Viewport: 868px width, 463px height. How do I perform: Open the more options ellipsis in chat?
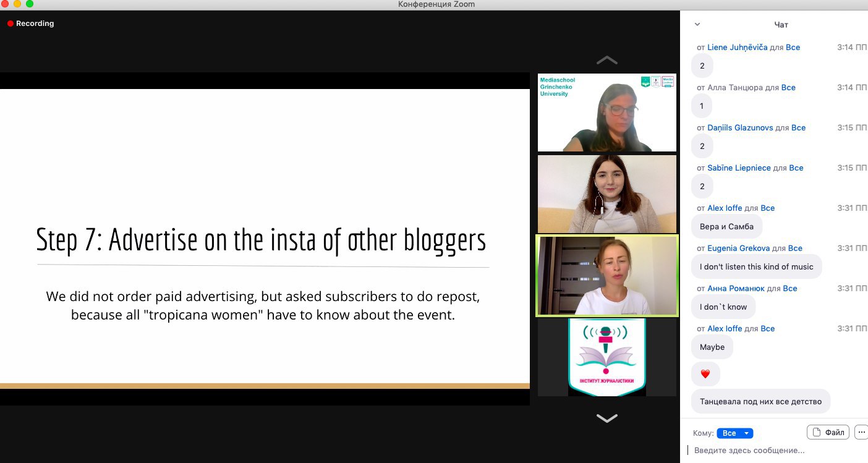tap(862, 433)
